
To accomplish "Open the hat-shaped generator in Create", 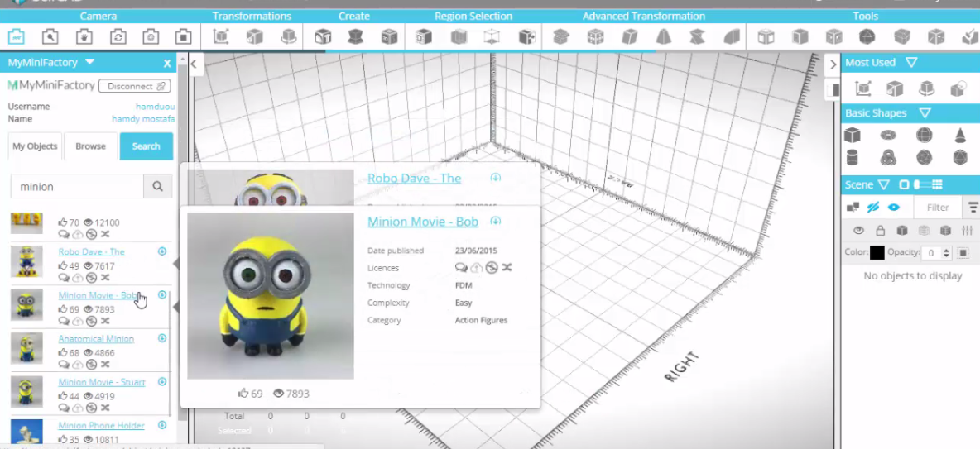I will tap(356, 37).
